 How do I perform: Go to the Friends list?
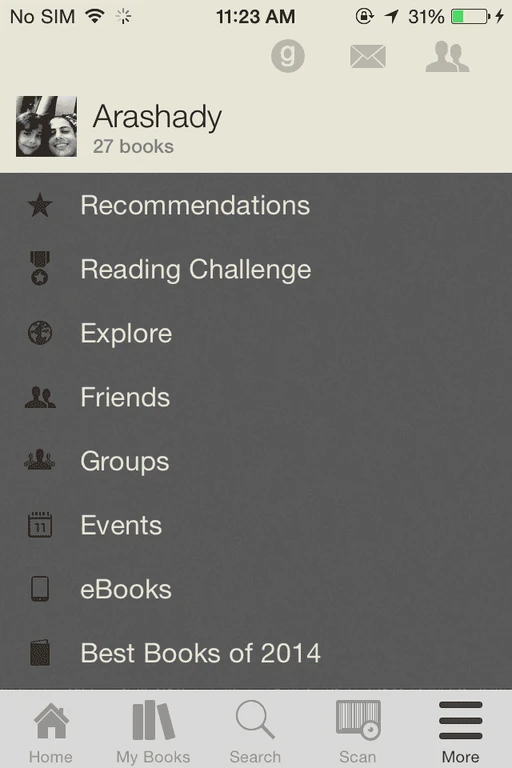[256, 397]
